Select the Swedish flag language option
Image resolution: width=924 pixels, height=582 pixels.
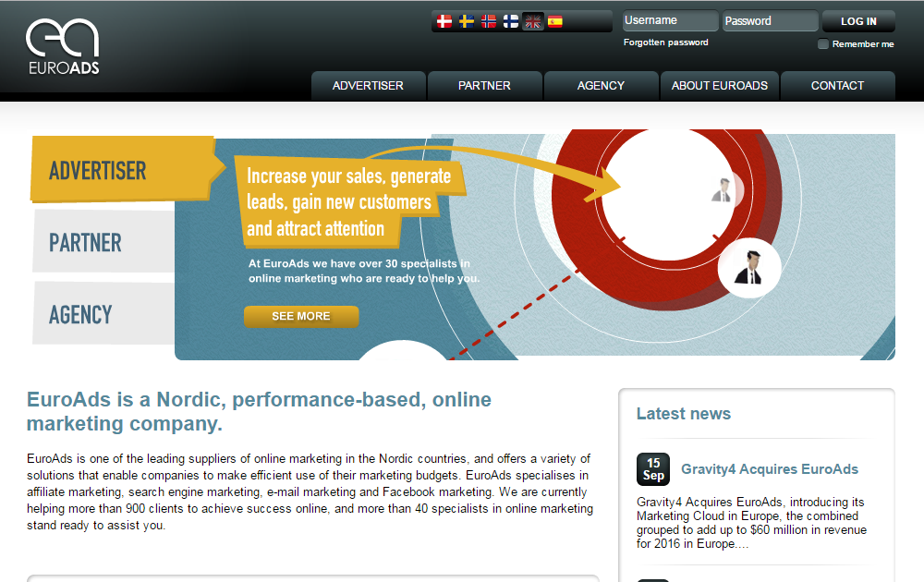pos(466,22)
